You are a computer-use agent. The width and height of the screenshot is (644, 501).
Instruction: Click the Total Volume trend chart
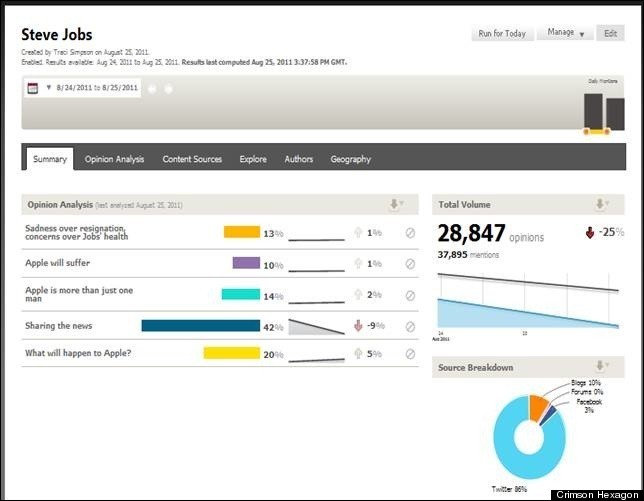click(528, 301)
